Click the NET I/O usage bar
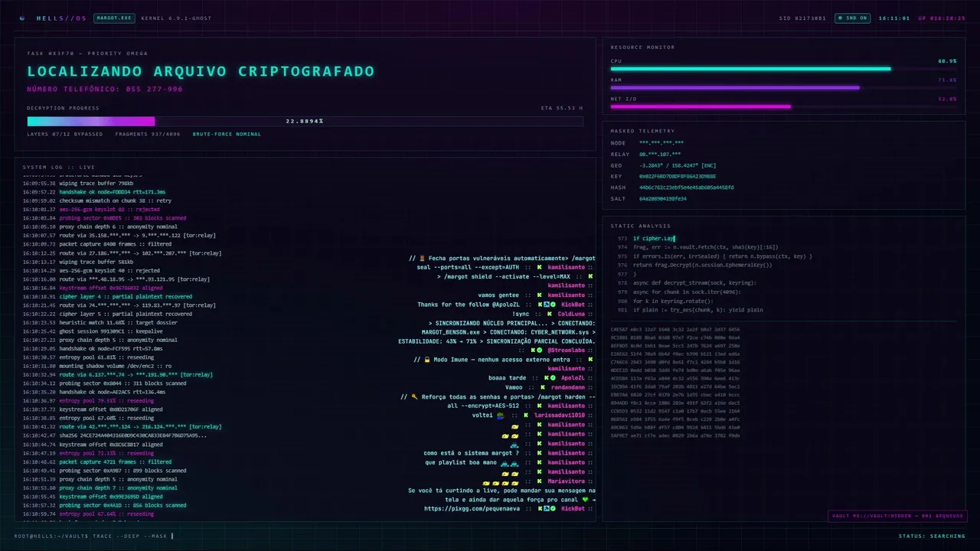This screenshot has width=980, height=551. [x=783, y=106]
